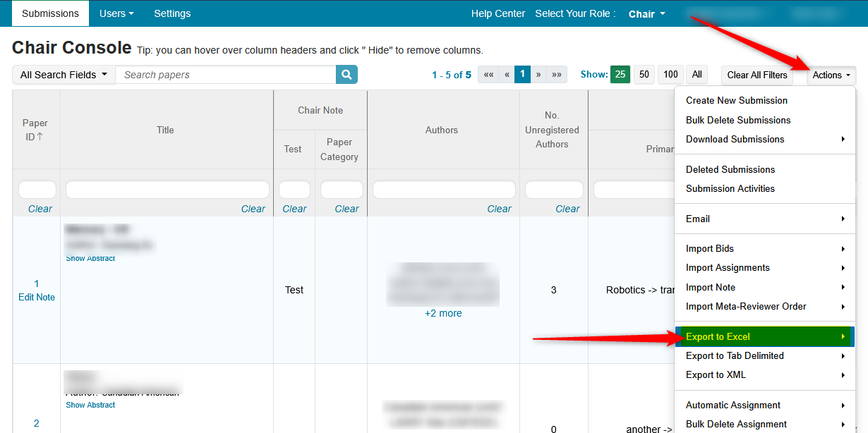Expand the +2 more authors link
The height and width of the screenshot is (433, 868).
[x=443, y=313]
